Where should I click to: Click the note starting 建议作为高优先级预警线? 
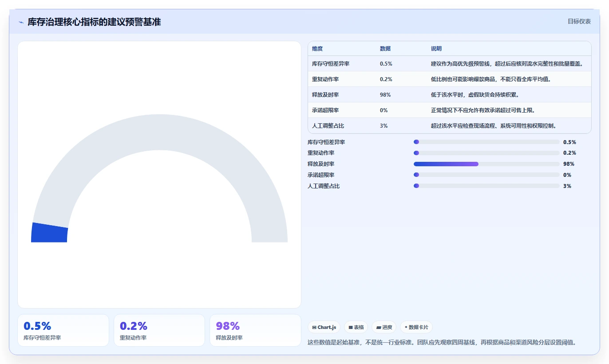point(507,64)
